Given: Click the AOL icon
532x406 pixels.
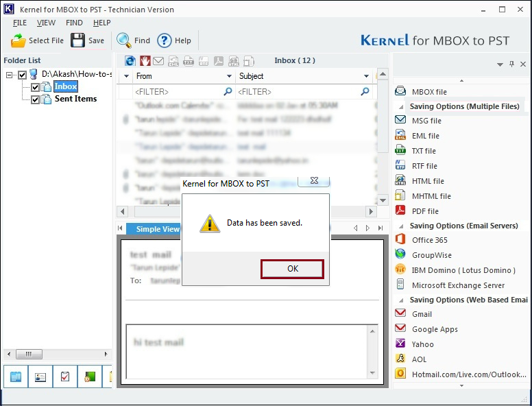Looking at the screenshot, I should tap(400, 359).
